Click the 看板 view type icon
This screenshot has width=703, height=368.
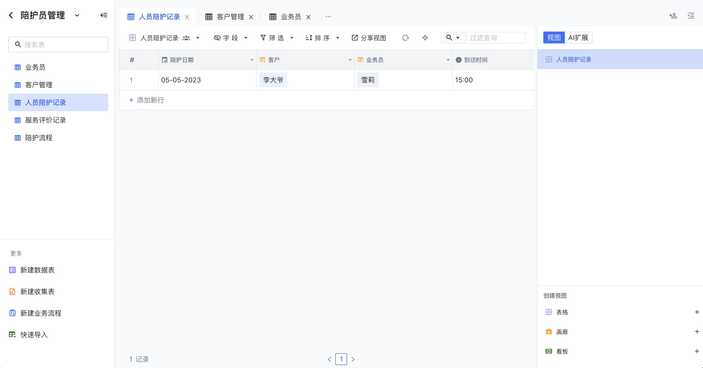[x=548, y=351]
